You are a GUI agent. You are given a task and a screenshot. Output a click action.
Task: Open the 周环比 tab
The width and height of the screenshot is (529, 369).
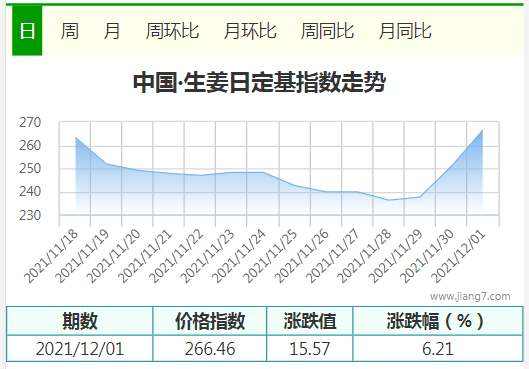pos(172,31)
